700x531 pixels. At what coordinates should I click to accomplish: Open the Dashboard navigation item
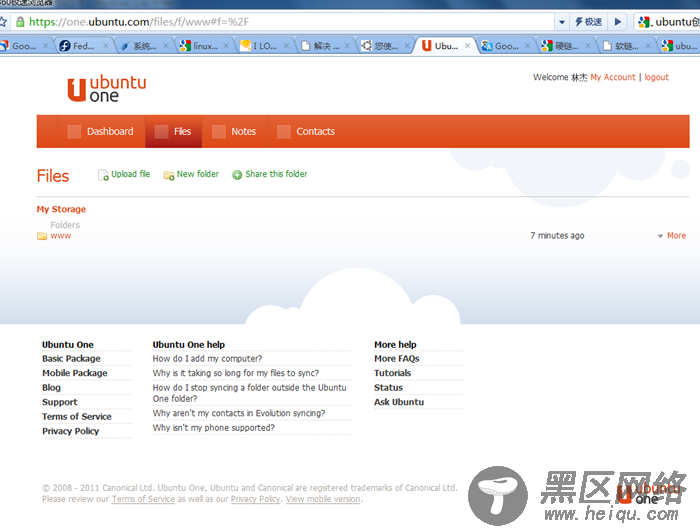[x=100, y=132]
